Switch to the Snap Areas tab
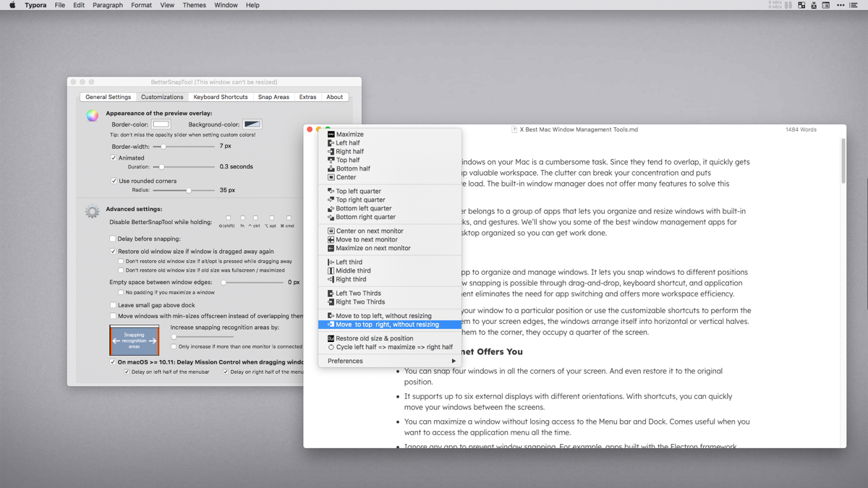Viewport: 868px width, 488px height. click(273, 97)
